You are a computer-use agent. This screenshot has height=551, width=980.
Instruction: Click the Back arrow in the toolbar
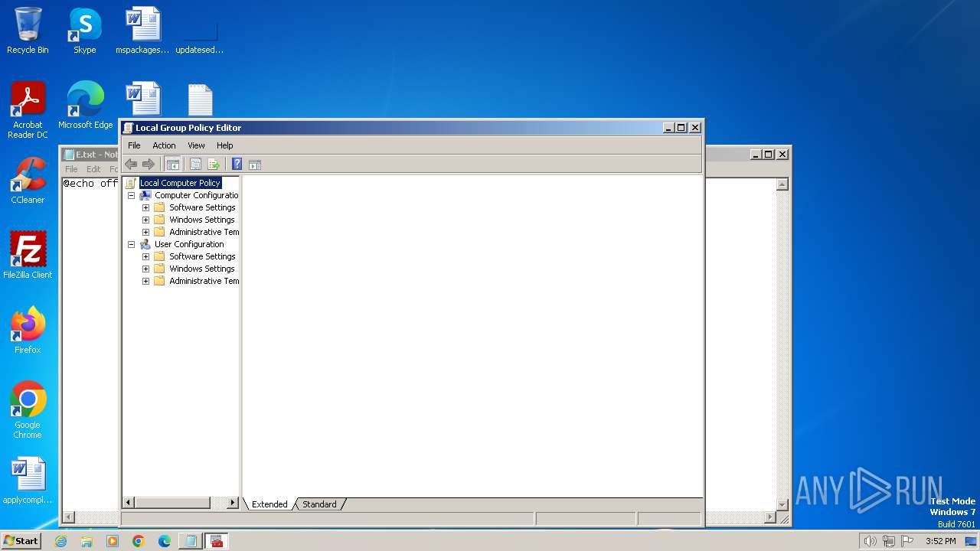[131, 164]
